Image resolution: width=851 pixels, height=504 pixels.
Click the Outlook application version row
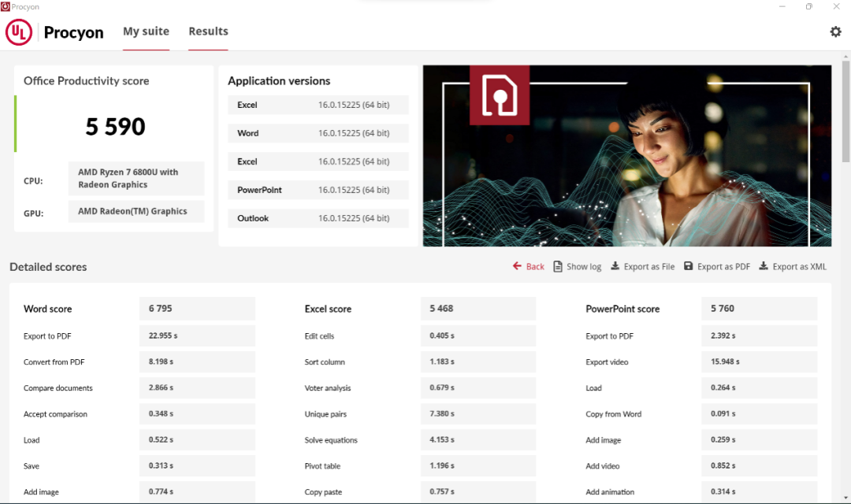click(x=318, y=218)
